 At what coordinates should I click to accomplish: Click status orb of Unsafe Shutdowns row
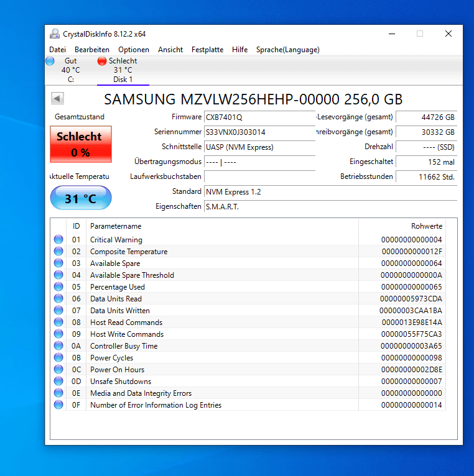(x=58, y=382)
